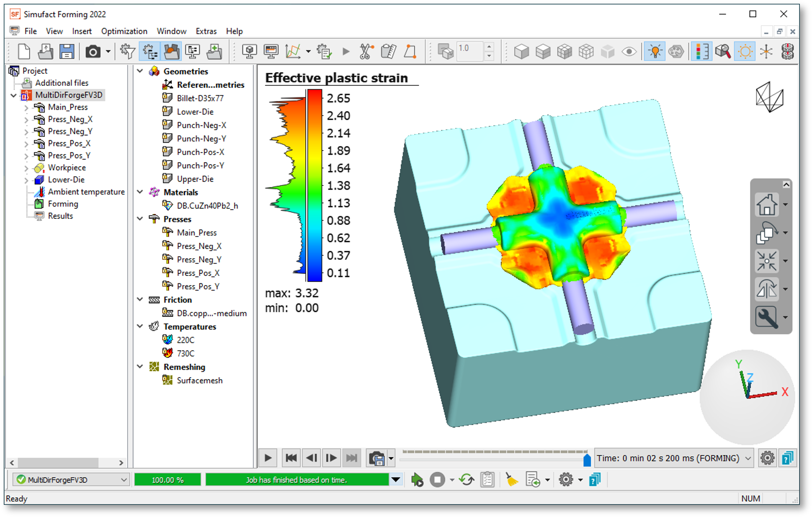Image resolution: width=812 pixels, height=517 pixels.
Task: Click the camera screenshot icon in toolbar
Action: (93, 52)
